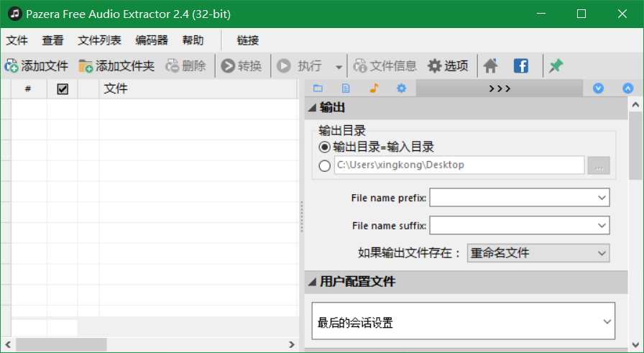Click the Add Files (添加文件) toolbar button
The image size is (644, 353).
(x=36, y=65)
